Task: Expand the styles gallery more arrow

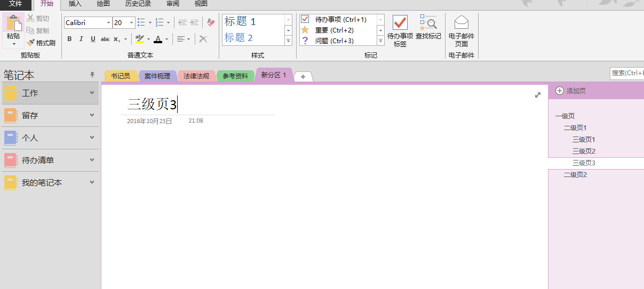Action: click(x=289, y=41)
